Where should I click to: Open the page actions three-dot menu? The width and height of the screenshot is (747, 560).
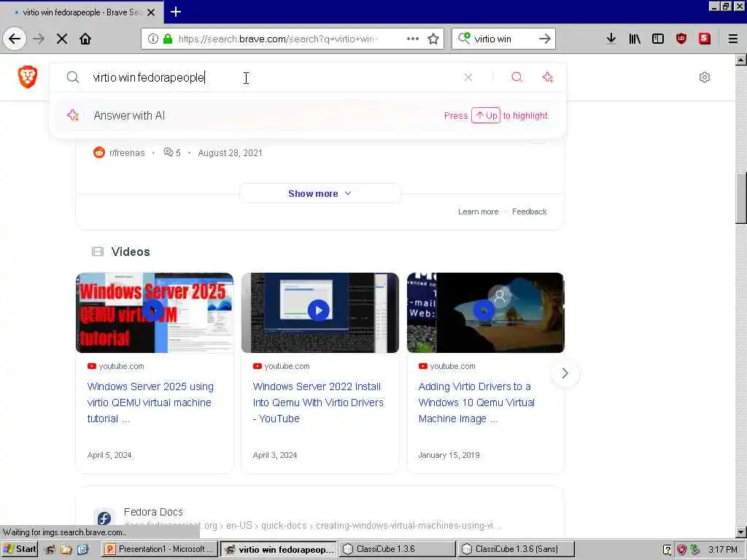click(x=413, y=39)
